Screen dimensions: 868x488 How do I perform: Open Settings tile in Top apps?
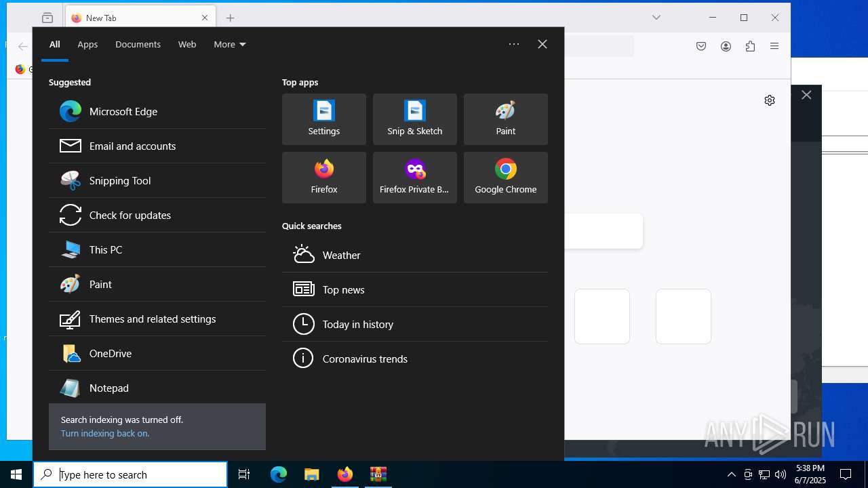pyautogui.click(x=324, y=119)
